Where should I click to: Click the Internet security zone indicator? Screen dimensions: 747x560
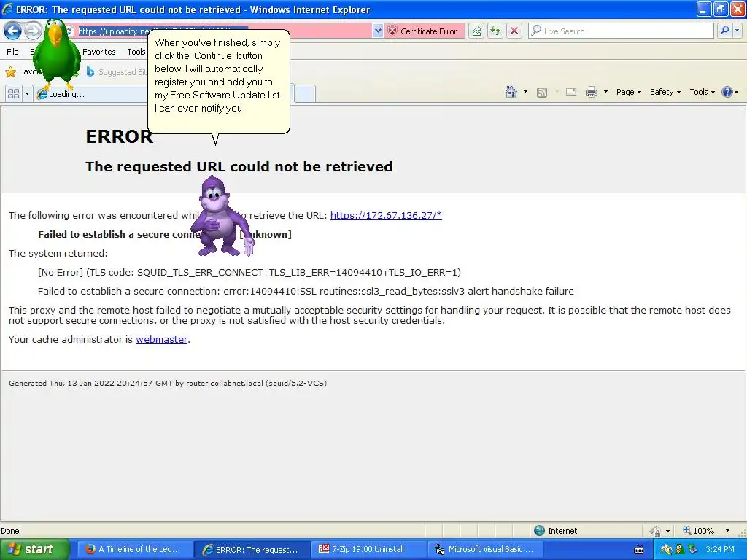[x=555, y=531]
